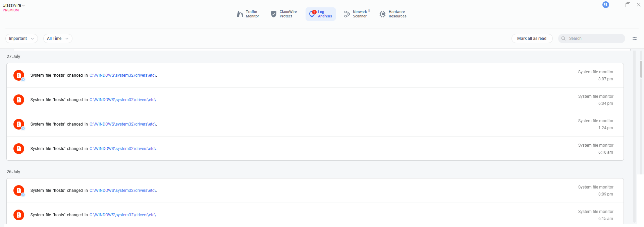
Task: Click System file monitor label at 8:07 pm
Action: [596, 72]
